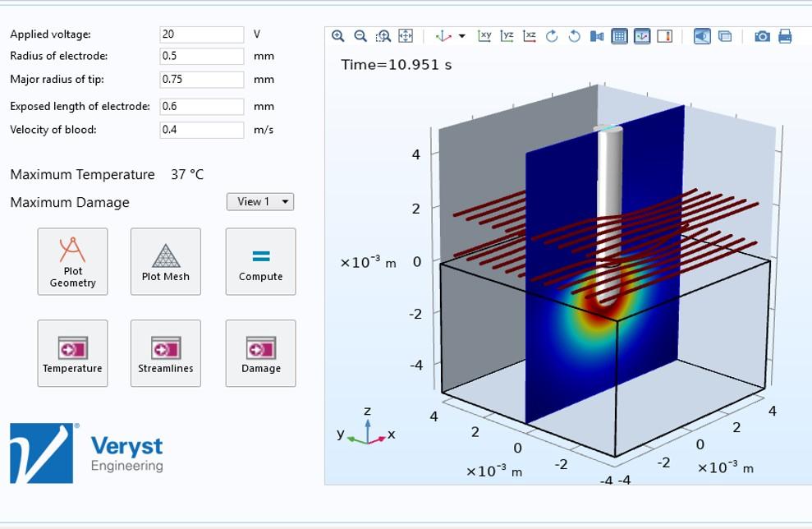Click the Applied voltage input field

tap(201, 34)
